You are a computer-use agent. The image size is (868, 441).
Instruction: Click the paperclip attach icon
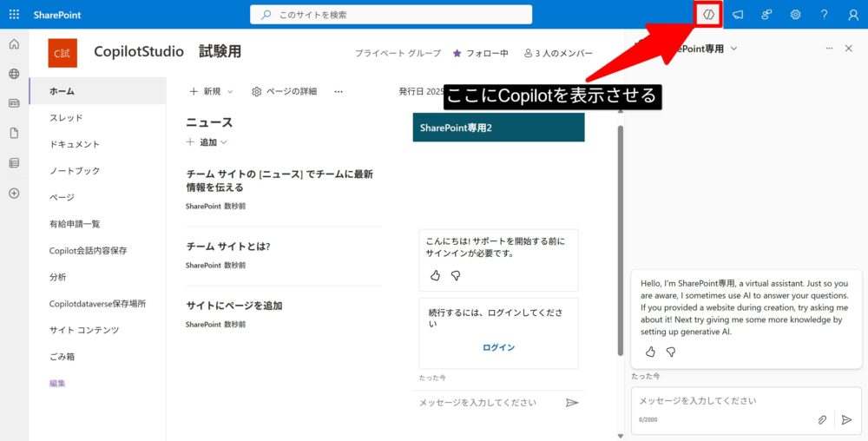coord(822,419)
